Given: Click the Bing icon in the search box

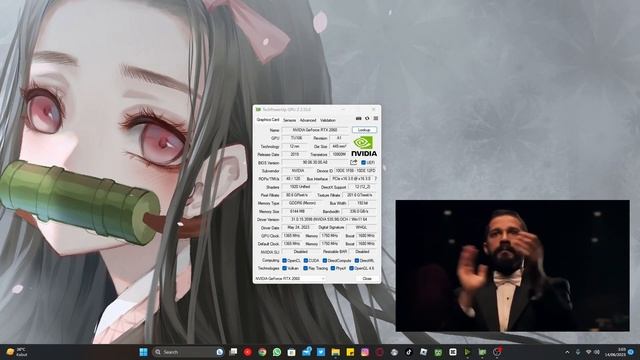Looking at the screenshot, I should pos(220,352).
